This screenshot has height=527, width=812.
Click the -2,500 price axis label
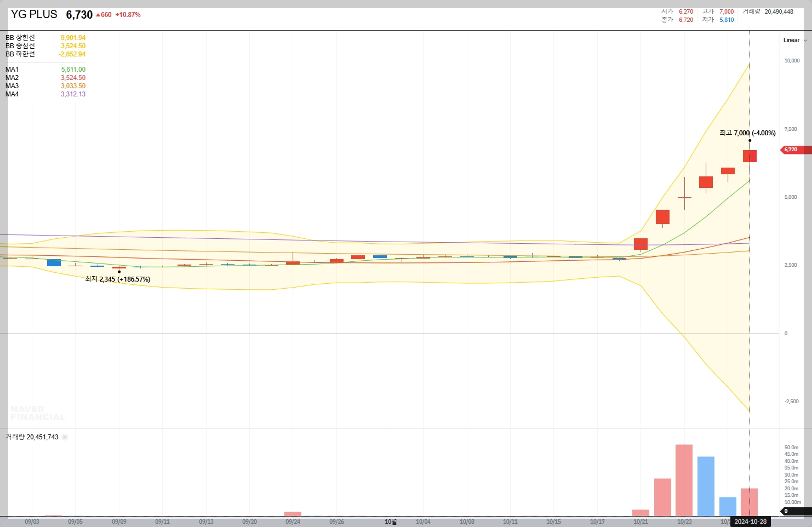791,402
